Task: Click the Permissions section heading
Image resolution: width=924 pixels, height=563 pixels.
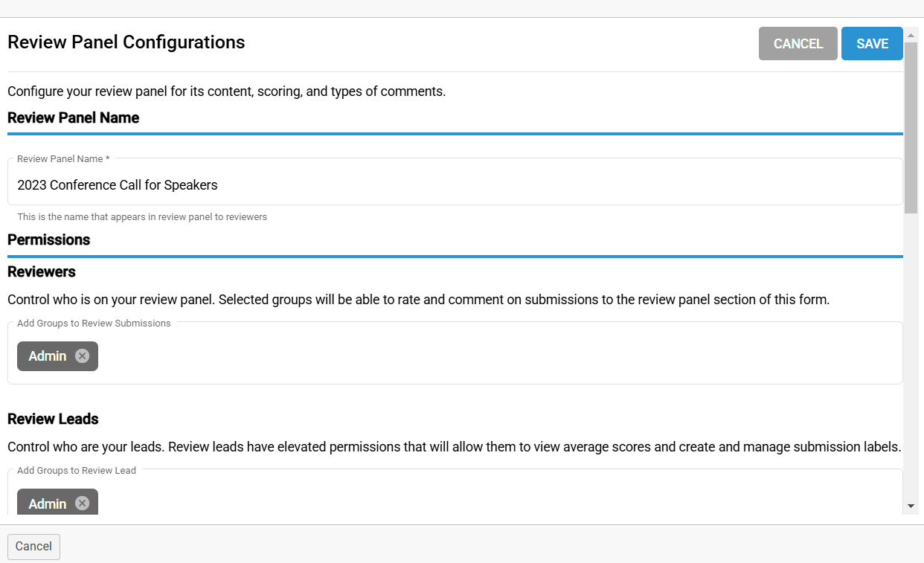Action: (x=49, y=239)
